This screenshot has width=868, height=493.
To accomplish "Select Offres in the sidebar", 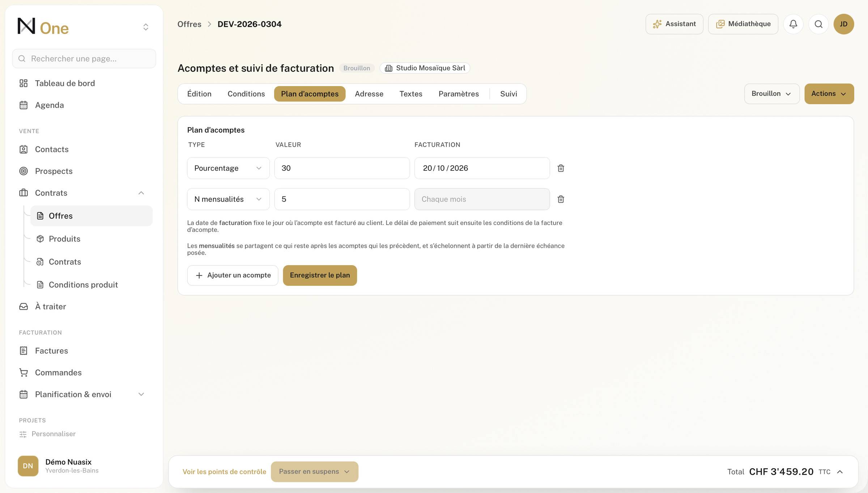I will click(92, 216).
